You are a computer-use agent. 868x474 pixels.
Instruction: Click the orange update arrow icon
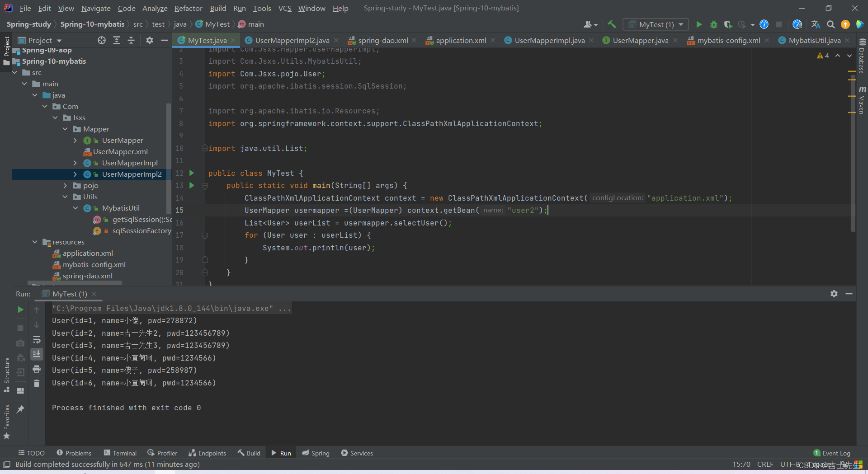[845, 24]
